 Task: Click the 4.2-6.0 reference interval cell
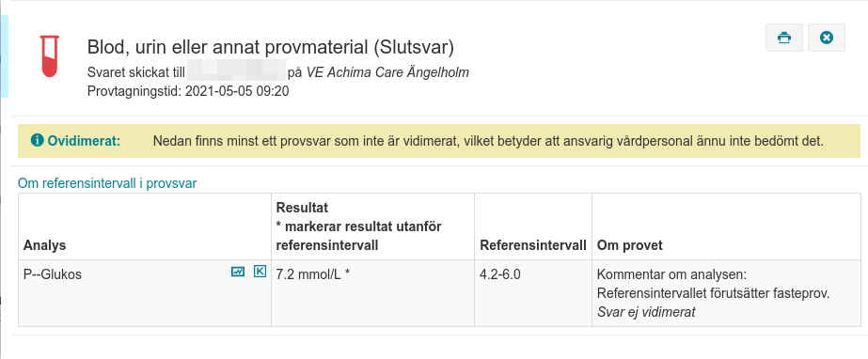(x=500, y=274)
